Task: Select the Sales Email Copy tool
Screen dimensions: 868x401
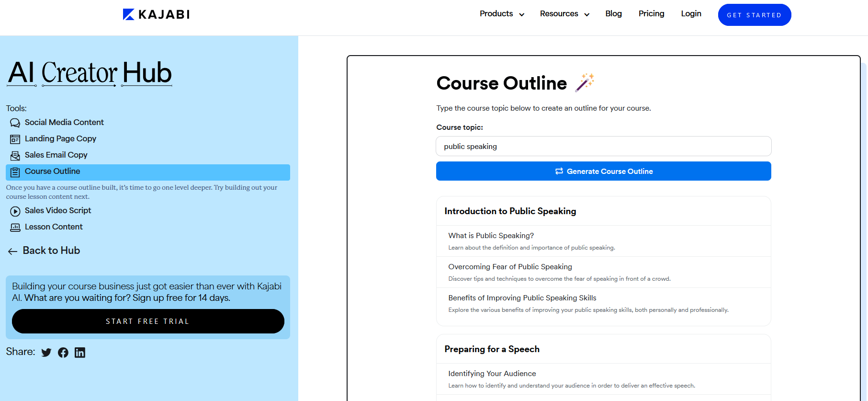Action: click(56, 155)
